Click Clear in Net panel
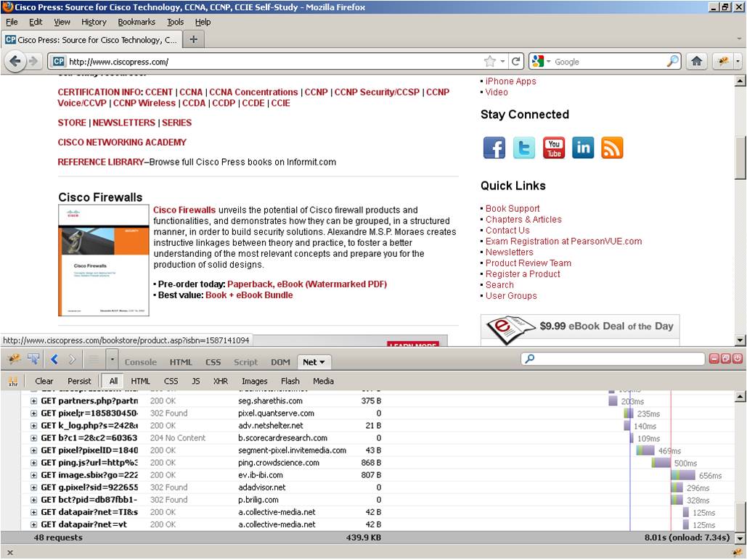Viewport: 747px width, 560px height. pos(44,381)
